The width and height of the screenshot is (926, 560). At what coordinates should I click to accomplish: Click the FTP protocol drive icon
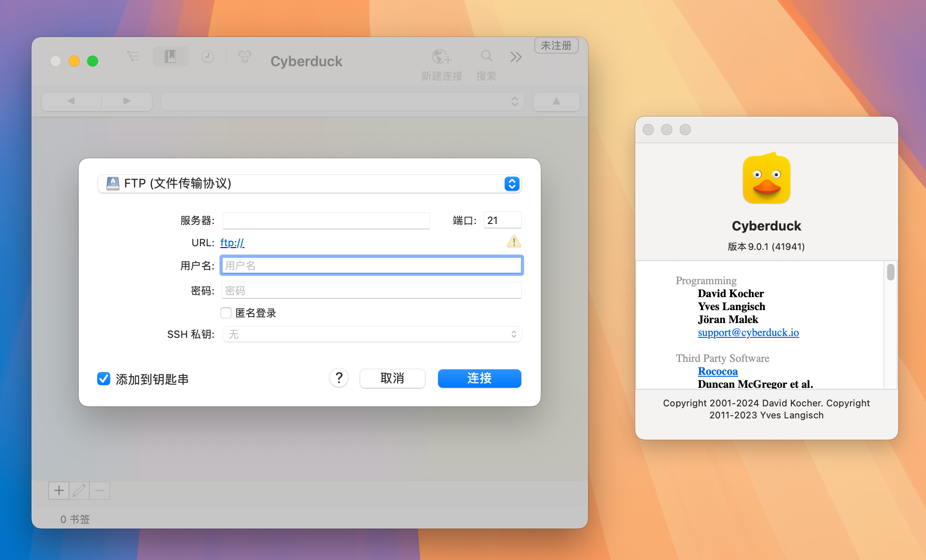(113, 184)
